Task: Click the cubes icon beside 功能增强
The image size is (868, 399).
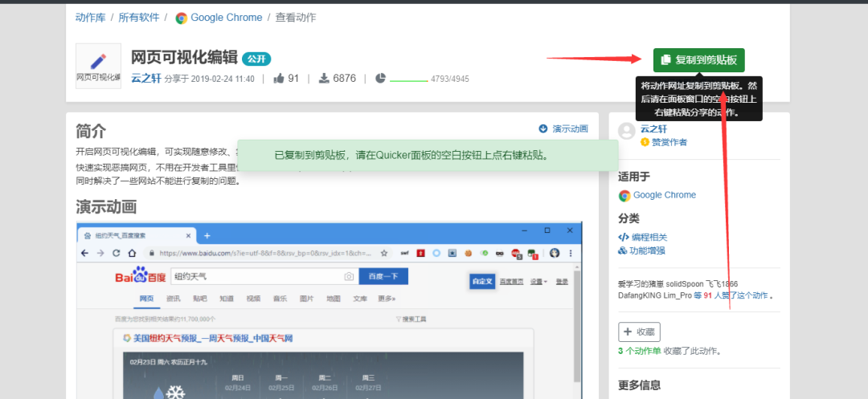Action: [x=623, y=251]
